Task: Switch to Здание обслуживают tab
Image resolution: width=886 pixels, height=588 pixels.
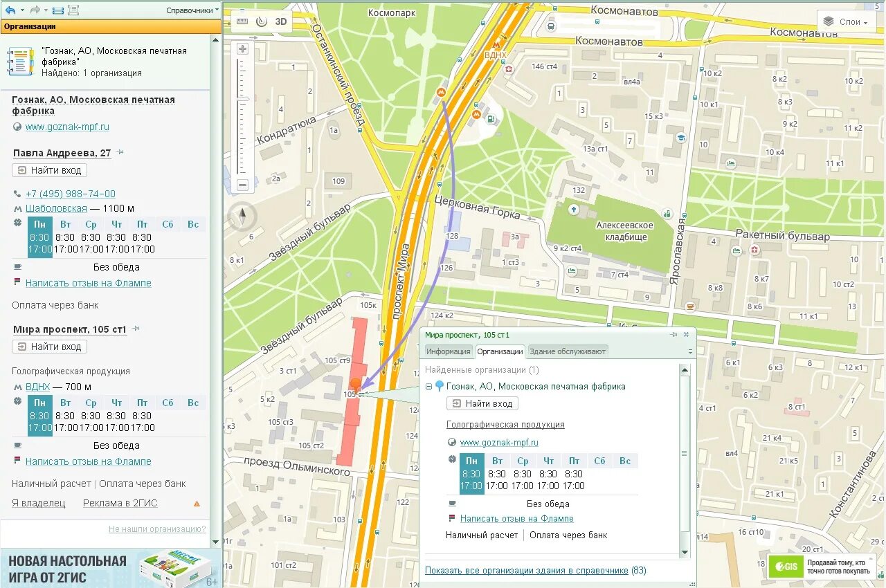Action: (568, 351)
